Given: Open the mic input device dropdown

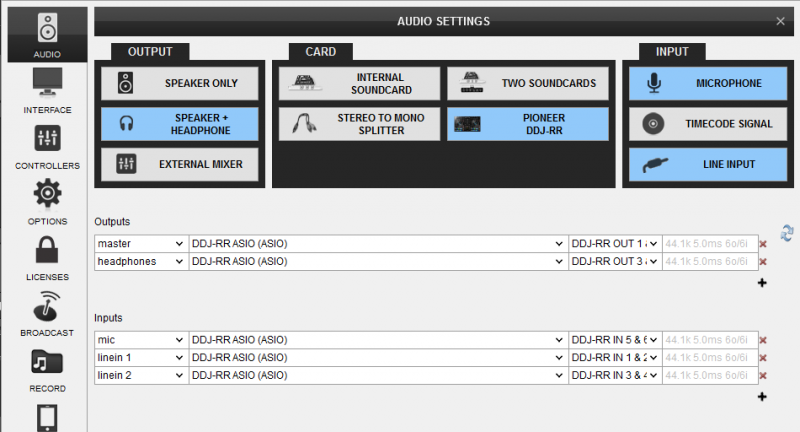Looking at the screenshot, I should (377, 340).
